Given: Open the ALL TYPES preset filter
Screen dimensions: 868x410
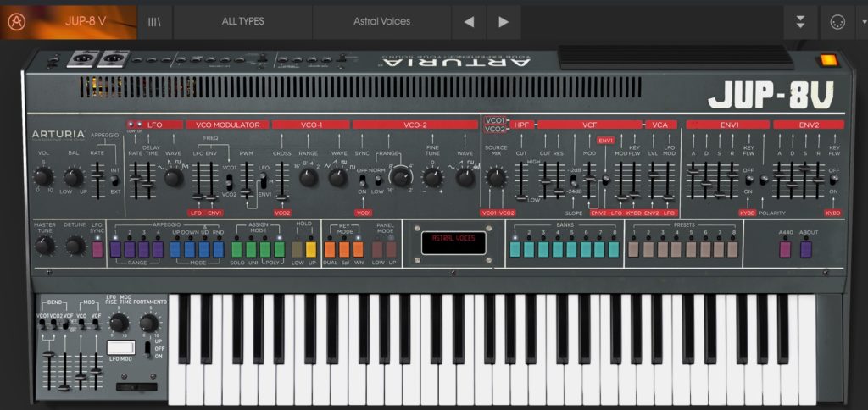Looking at the screenshot, I should pos(242,22).
